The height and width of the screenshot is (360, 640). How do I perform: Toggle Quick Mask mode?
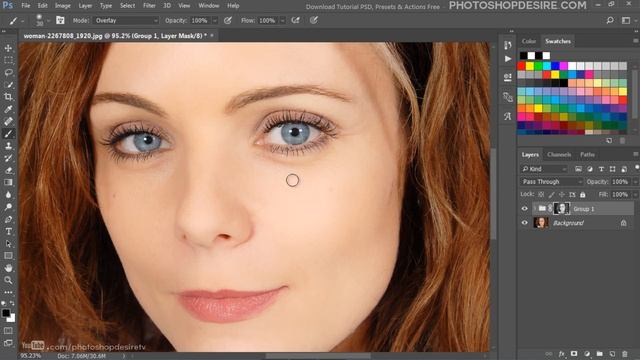pos(8,331)
